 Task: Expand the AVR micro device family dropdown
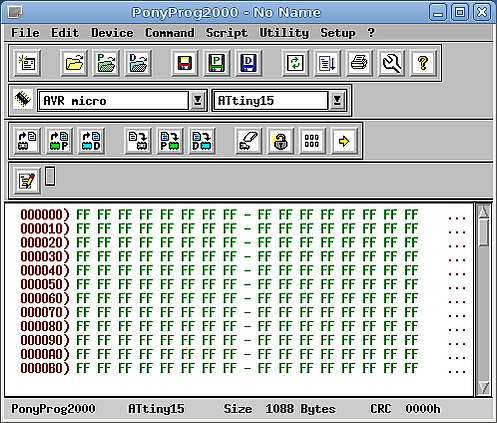(x=197, y=100)
